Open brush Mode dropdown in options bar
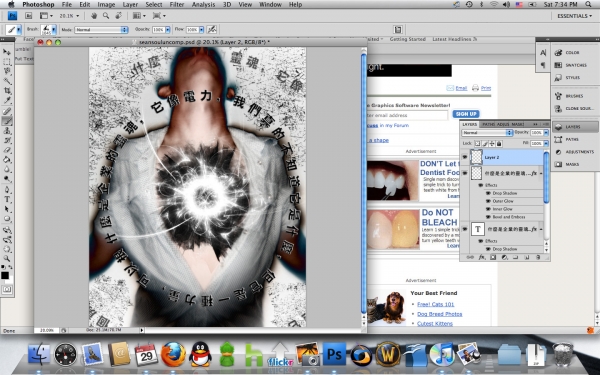The height and width of the screenshot is (375, 600). (101, 29)
